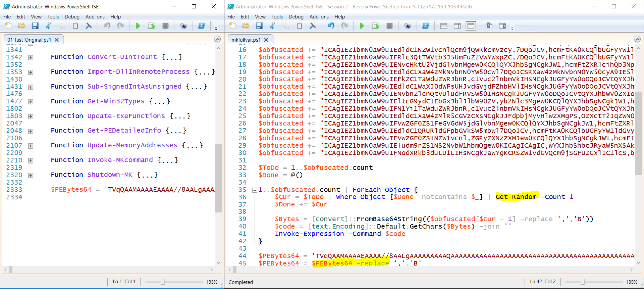Adjust zoom slider in left window status bar

(163, 282)
